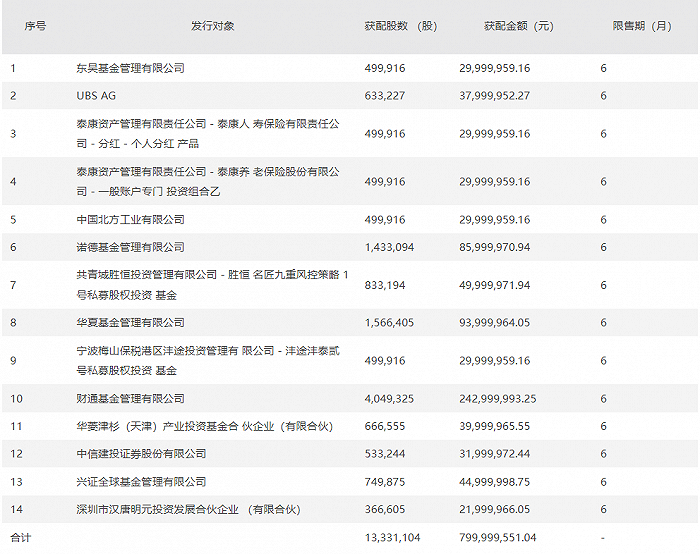Select share count 533,244
The height and width of the screenshot is (554, 700).
tap(385, 454)
